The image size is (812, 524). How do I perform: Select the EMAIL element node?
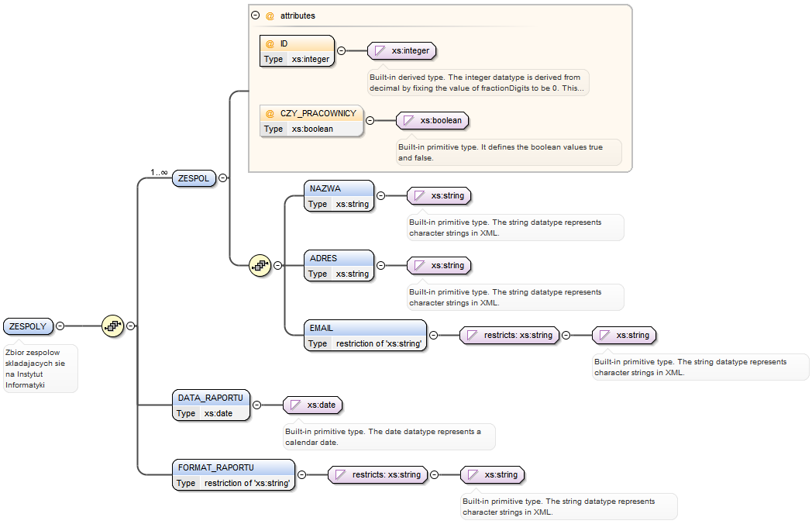click(366, 336)
